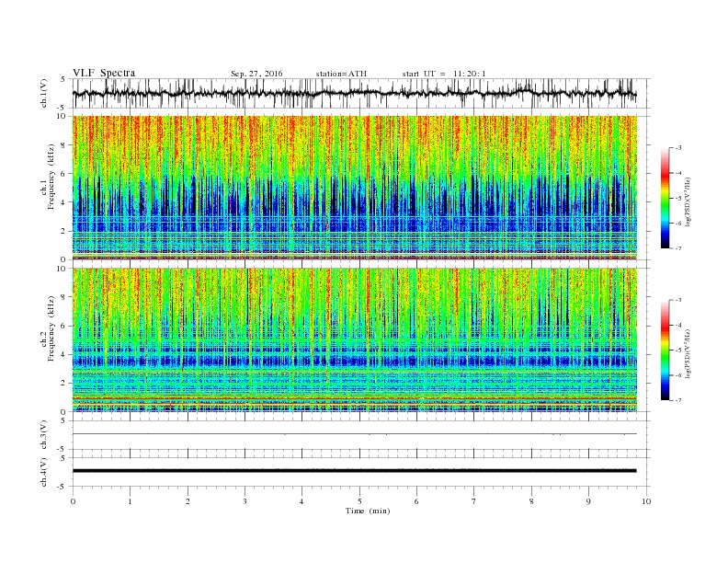Click the 'station=ATH' label
728x563 pixels.
tap(341, 74)
